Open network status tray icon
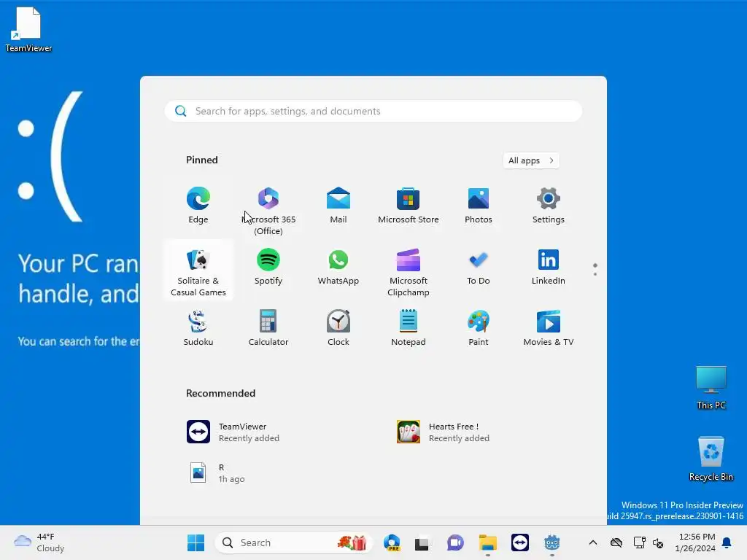747x560 pixels. pos(639,542)
